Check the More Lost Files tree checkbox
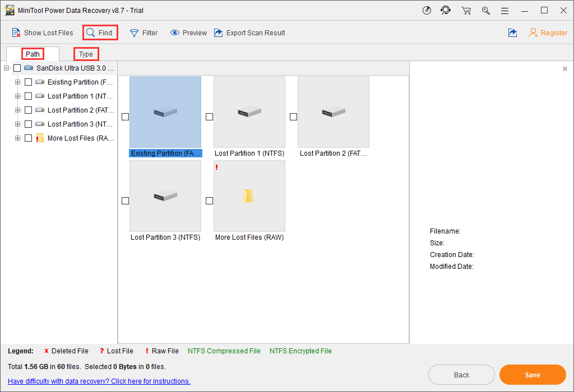 [x=28, y=138]
